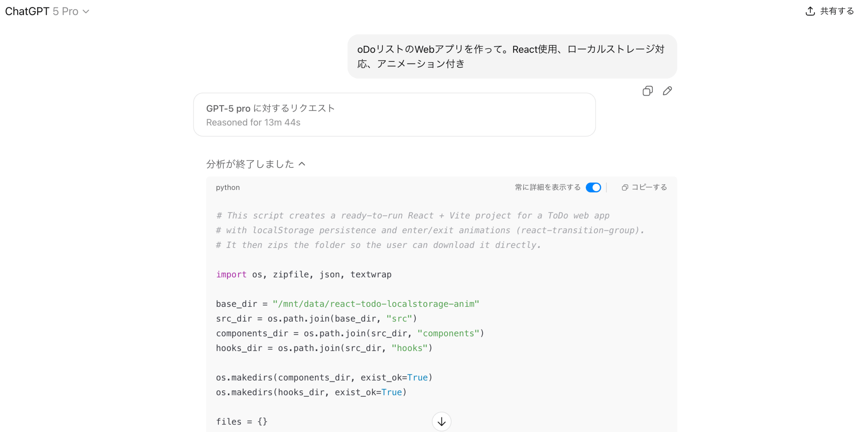Collapse the 分析が終了しました section
This screenshot has height=432, width=868.
click(250, 164)
